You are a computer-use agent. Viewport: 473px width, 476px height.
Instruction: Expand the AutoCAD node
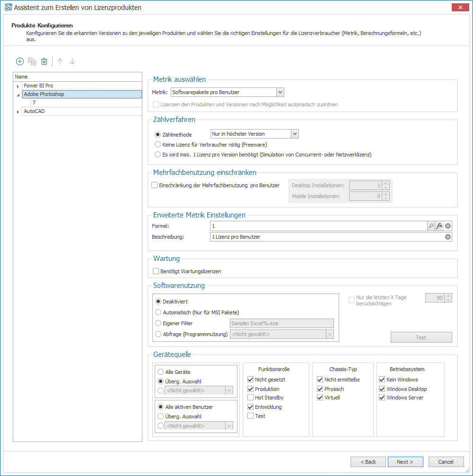18,112
